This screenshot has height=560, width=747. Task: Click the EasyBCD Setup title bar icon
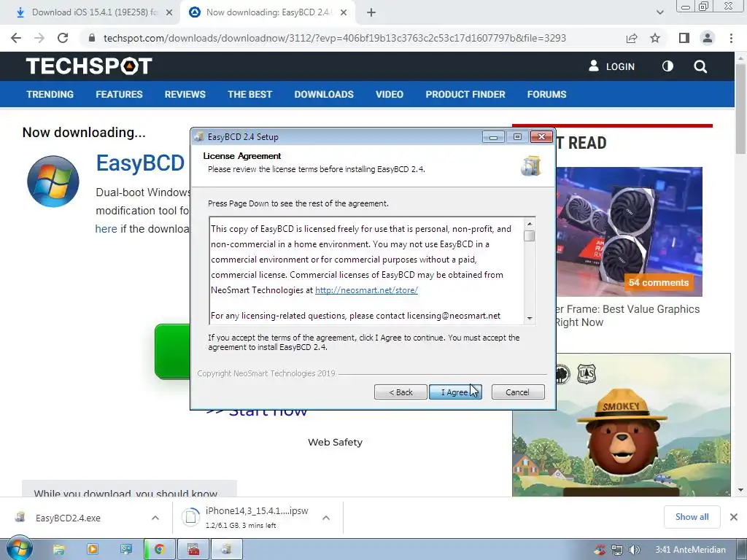(x=199, y=136)
